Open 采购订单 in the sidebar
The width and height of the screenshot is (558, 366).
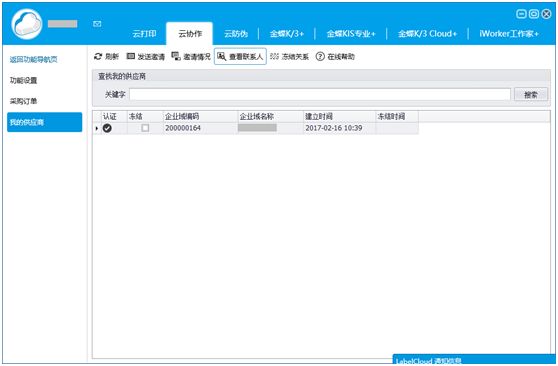pos(23,101)
